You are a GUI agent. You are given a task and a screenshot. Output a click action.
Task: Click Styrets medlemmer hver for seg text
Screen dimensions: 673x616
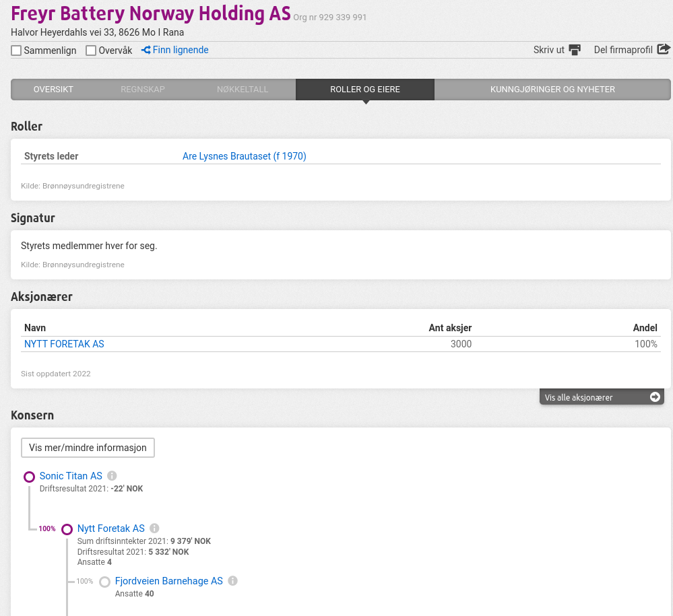[89, 246]
